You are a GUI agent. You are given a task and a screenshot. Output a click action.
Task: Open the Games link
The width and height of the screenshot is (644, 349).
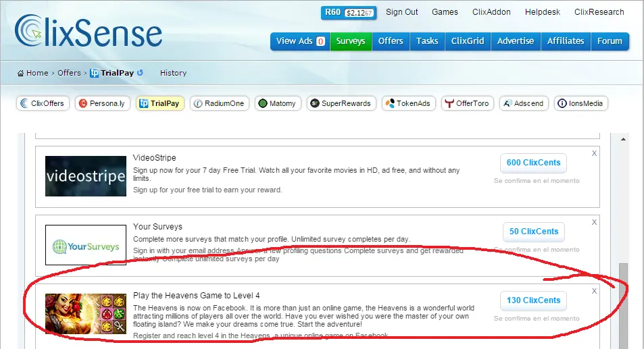[x=445, y=12]
